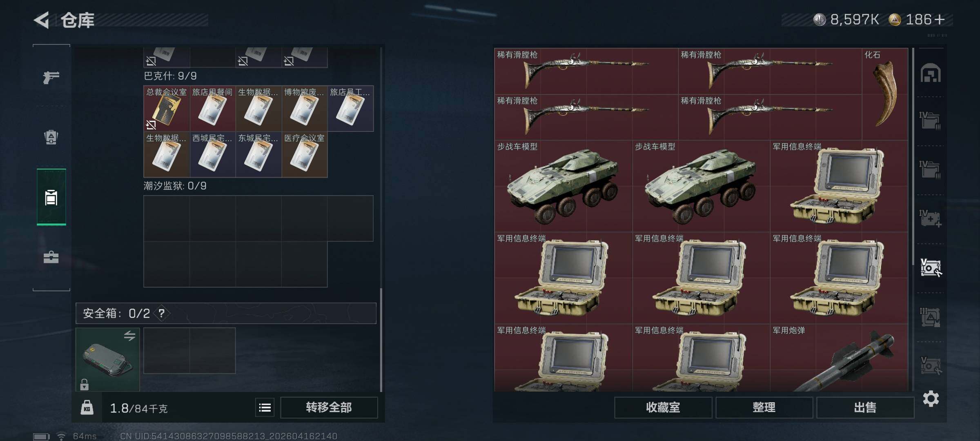Click the settings gear beside 出售
Image resolution: width=980 pixels, height=441 pixels.
pos(931,399)
